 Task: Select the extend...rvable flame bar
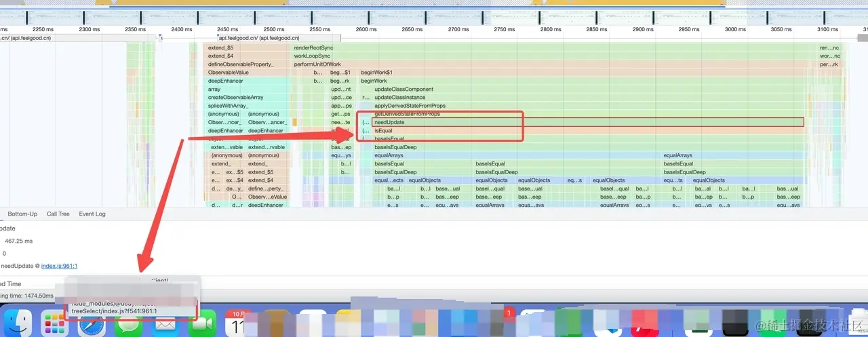coord(267,147)
